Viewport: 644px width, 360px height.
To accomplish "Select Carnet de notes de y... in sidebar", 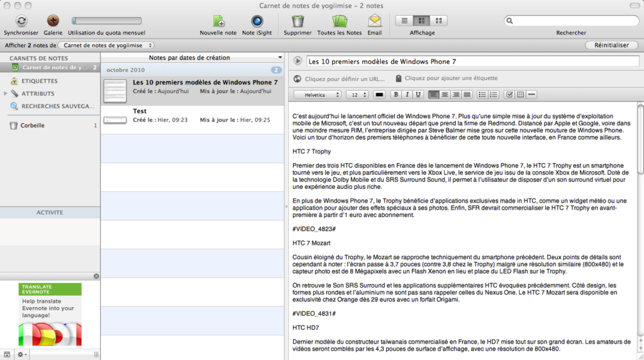I will (50, 67).
